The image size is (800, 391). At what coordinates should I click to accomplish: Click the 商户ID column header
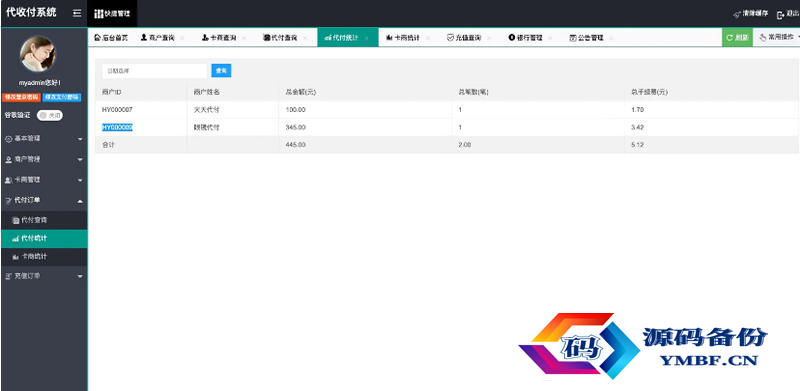coord(111,92)
